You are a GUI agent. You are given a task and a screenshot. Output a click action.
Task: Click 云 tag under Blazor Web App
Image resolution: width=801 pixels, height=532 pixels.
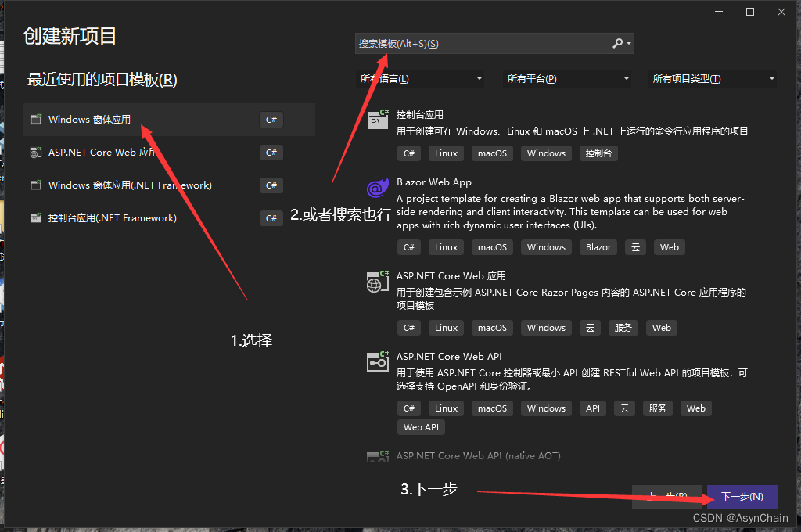[x=635, y=247]
